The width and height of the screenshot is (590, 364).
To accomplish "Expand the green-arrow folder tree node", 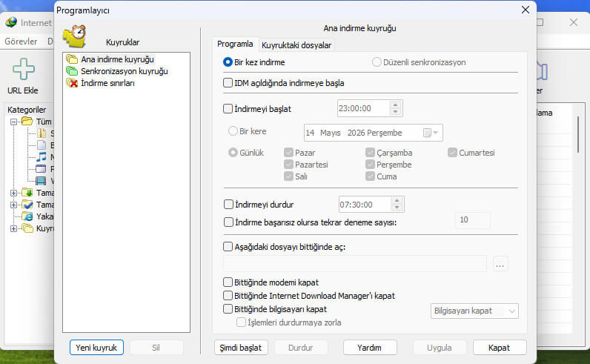I will 13,193.
